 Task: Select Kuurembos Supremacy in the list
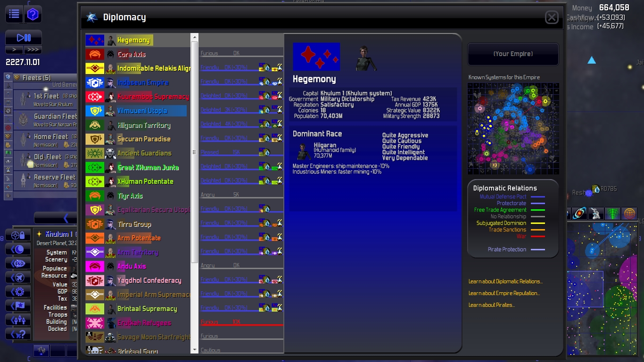[153, 97]
